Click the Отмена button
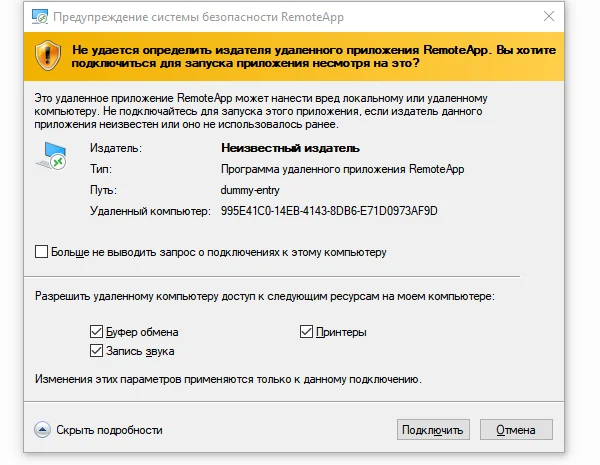The width and height of the screenshot is (600, 465). click(x=516, y=430)
